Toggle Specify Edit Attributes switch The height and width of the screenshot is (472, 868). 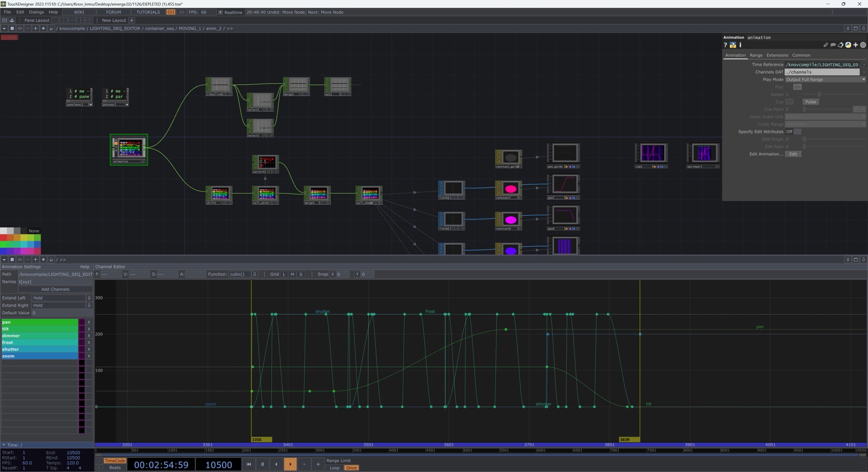pos(797,132)
